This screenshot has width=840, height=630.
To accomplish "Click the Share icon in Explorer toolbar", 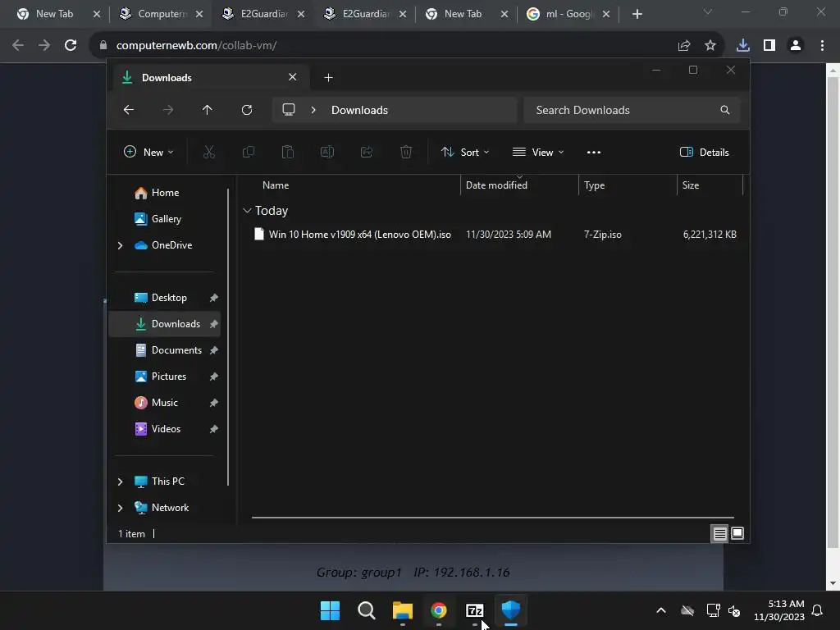I will tap(367, 152).
